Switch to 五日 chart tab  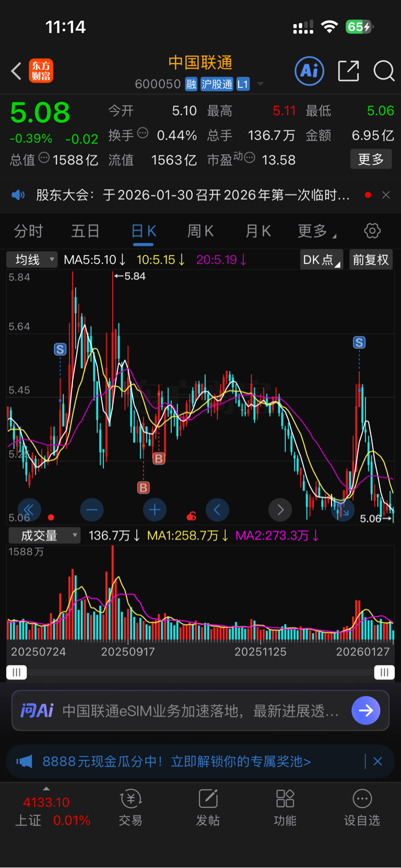(85, 231)
